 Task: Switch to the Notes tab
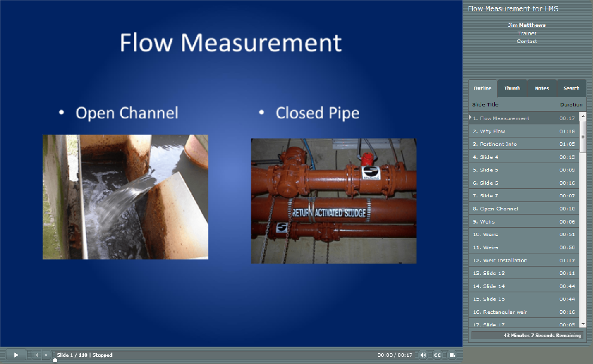[x=541, y=88]
